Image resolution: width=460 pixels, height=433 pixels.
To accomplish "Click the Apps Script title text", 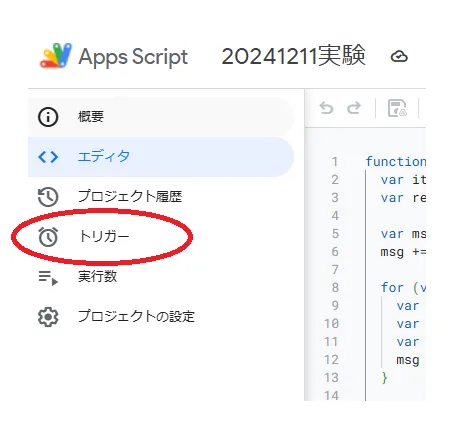I will click(x=133, y=57).
